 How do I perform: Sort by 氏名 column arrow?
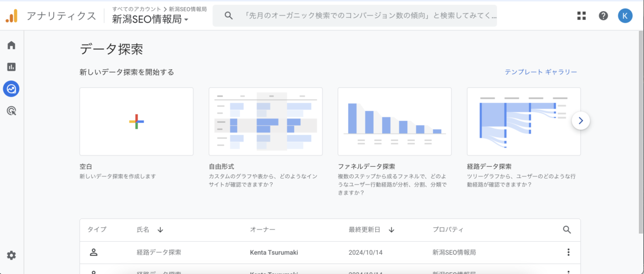[160, 230]
